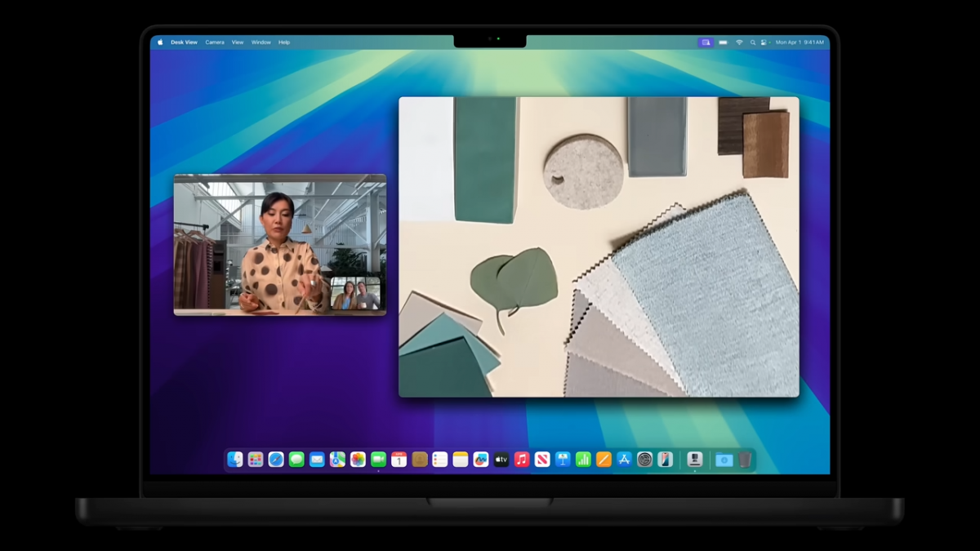Screen dimensions: 980x551
Task: Open the View menu
Action: [x=238, y=42]
